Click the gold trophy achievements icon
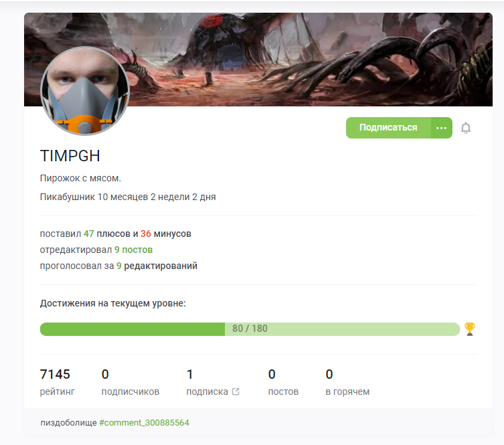This screenshot has width=504, height=445. [x=470, y=329]
